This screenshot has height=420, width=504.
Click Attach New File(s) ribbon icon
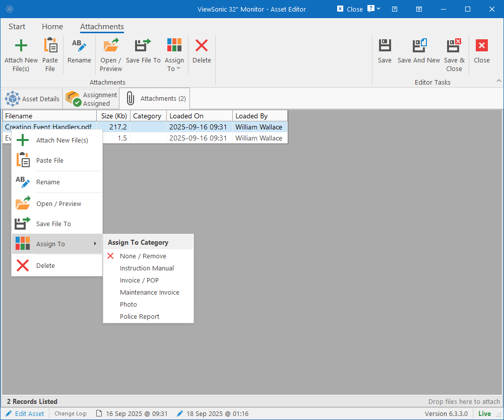[21, 46]
